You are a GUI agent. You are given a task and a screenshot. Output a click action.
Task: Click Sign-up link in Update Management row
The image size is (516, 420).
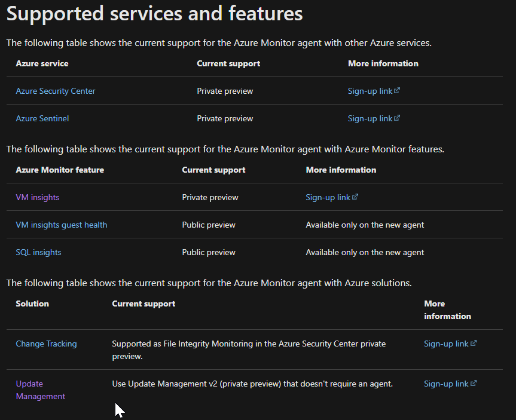(x=446, y=383)
